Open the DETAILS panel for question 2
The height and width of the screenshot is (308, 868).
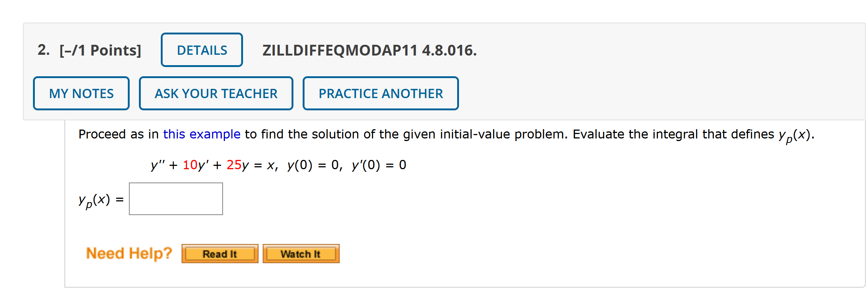pyautogui.click(x=202, y=50)
